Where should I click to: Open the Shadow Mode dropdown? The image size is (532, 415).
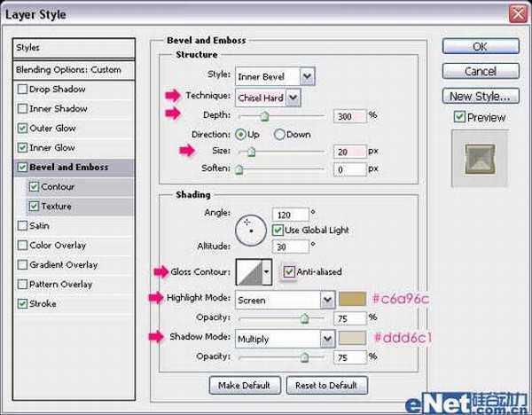326,338
